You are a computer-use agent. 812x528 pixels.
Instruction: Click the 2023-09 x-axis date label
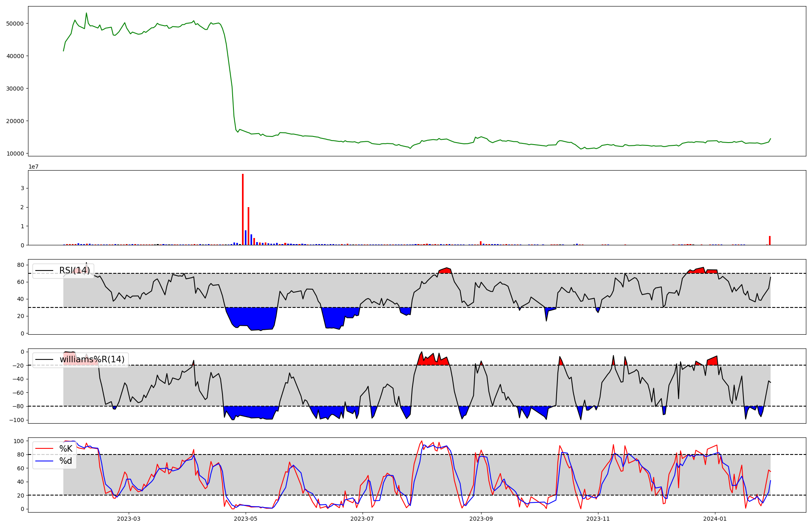pyautogui.click(x=481, y=519)
